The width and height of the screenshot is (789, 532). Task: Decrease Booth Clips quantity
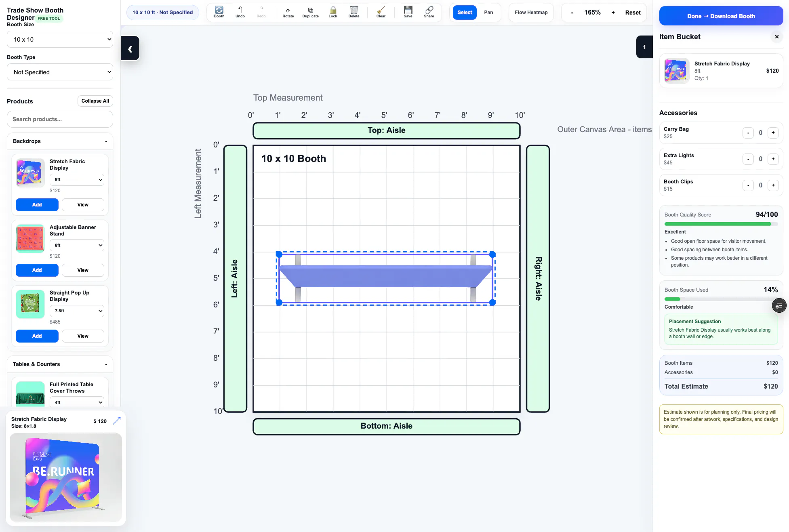pos(748,185)
